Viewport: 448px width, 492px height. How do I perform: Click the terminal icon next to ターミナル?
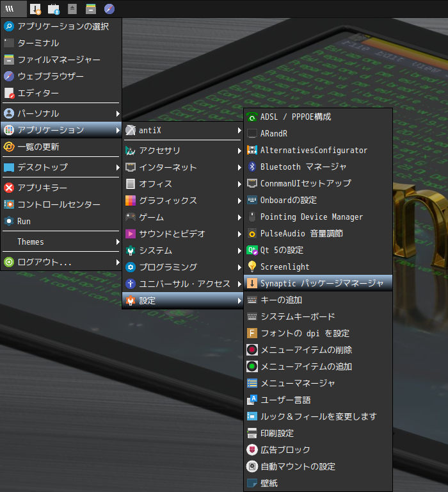pos(9,43)
